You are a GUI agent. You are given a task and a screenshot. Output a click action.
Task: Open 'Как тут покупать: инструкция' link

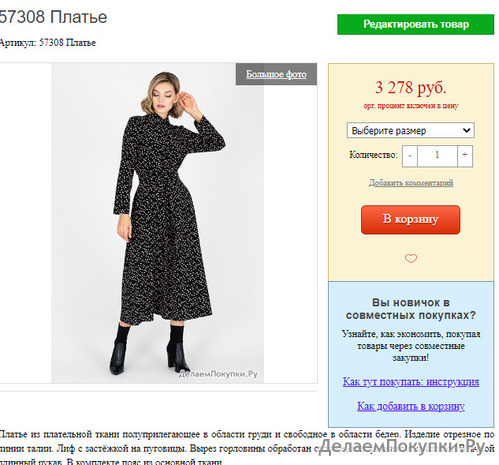(411, 382)
